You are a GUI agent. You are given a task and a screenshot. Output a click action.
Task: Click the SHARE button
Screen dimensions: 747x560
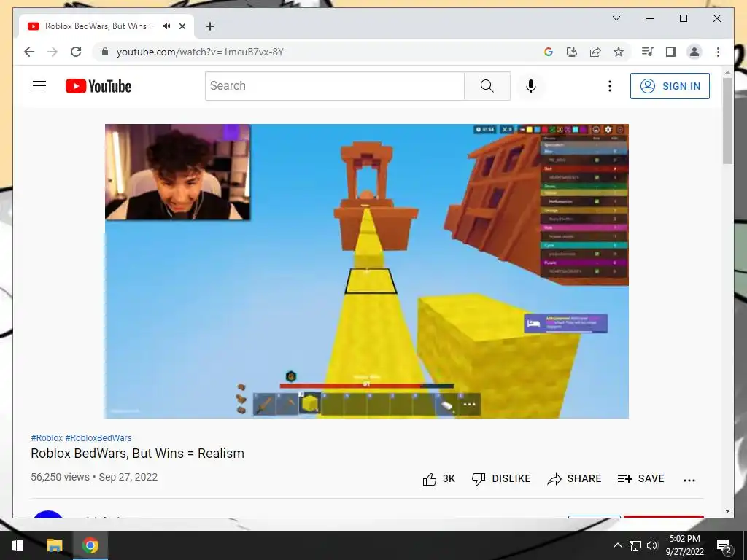point(574,478)
